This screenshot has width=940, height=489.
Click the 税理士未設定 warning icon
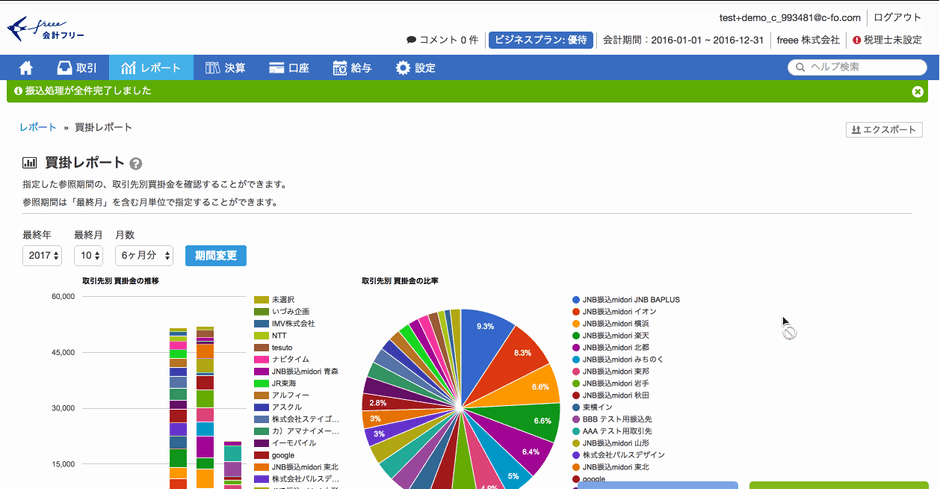856,40
